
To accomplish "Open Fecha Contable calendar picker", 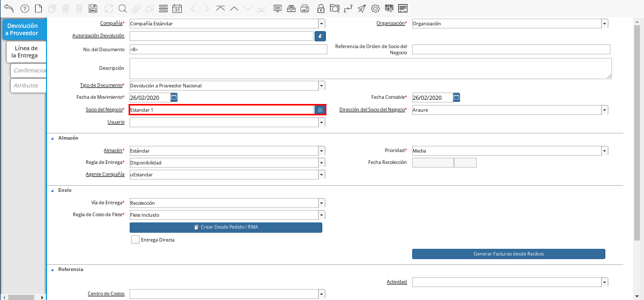I will click(457, 97).
